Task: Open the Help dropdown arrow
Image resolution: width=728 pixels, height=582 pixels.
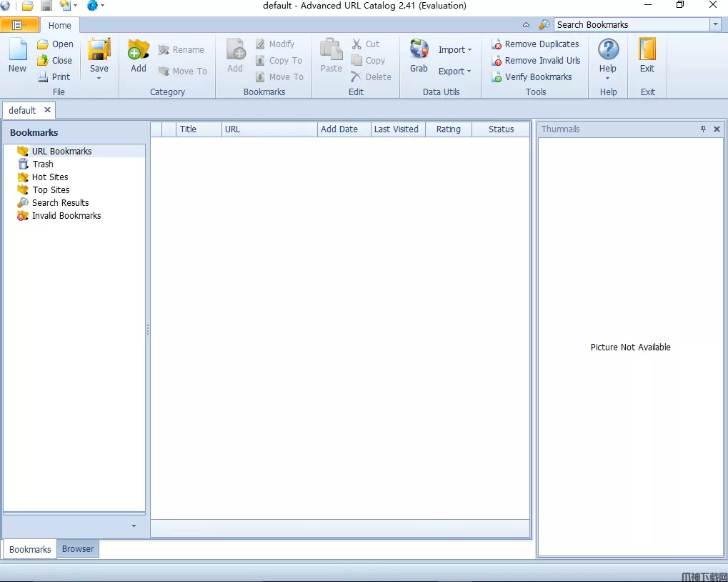Action: (x=608, y=79)
